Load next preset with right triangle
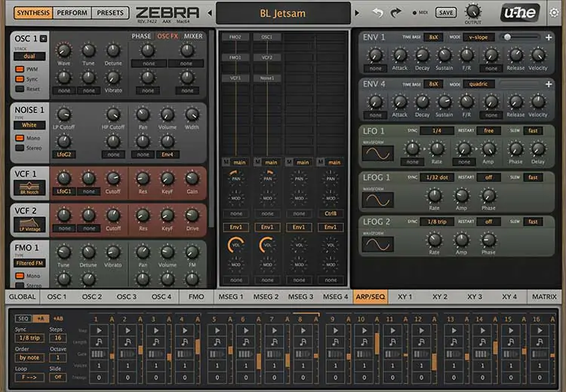Image resolution: width=566 pixels, height=392 pixels. 357,14
